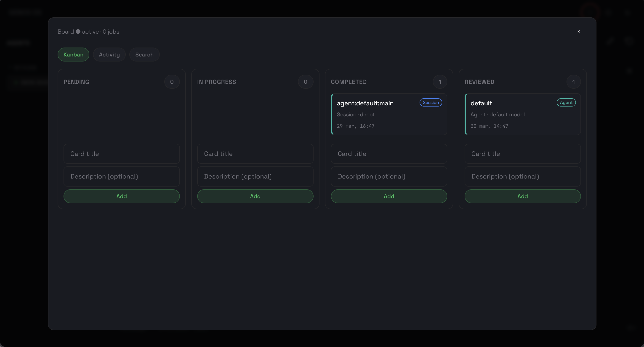Click the Pending column count badge
The image size is (644, 347).
172,82
